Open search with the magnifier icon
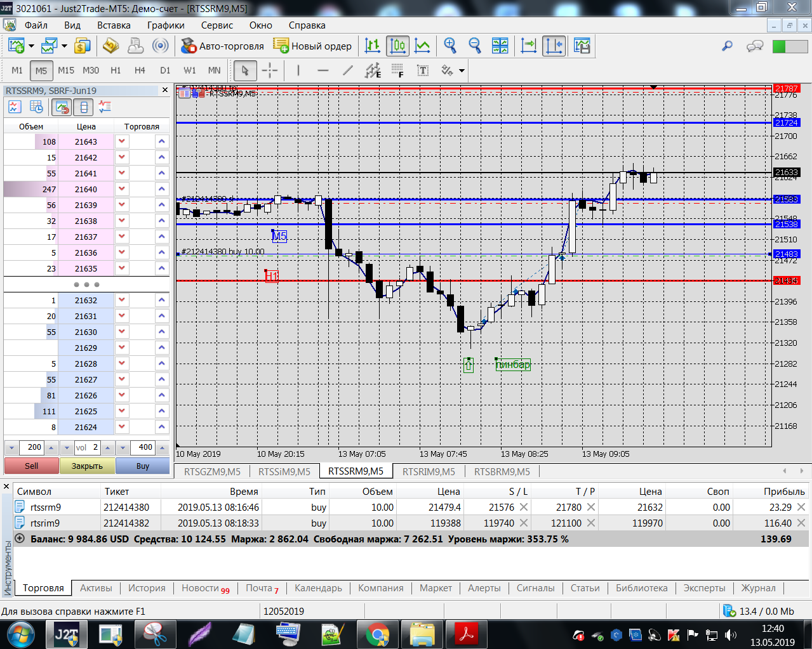The image size is (812, 649). 727,46
